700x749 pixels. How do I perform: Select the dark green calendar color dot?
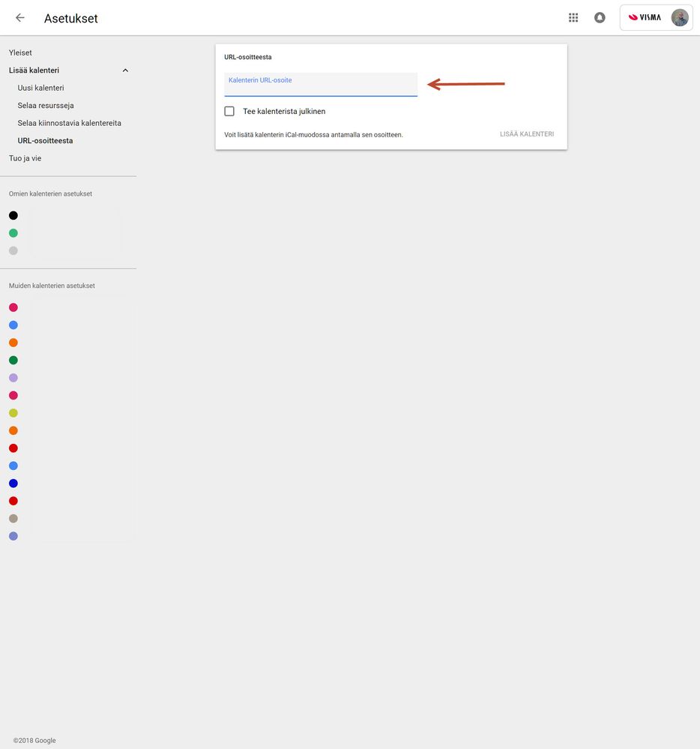tap(13, 360)
